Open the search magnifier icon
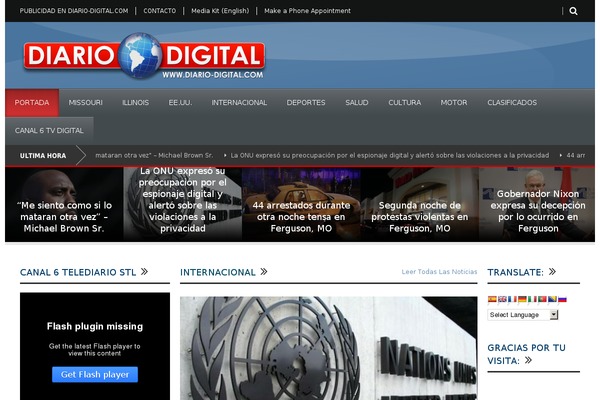The width and height of the screenshot is (600, 400). click(x=573, y=11)
